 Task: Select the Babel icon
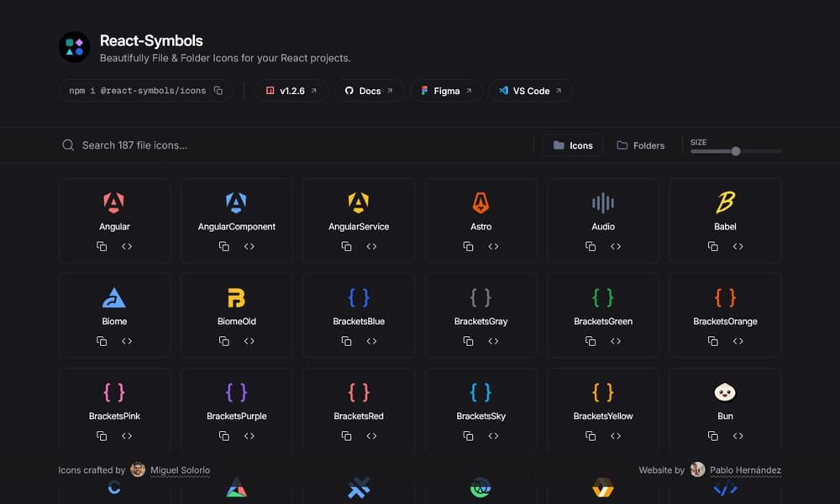725,202
